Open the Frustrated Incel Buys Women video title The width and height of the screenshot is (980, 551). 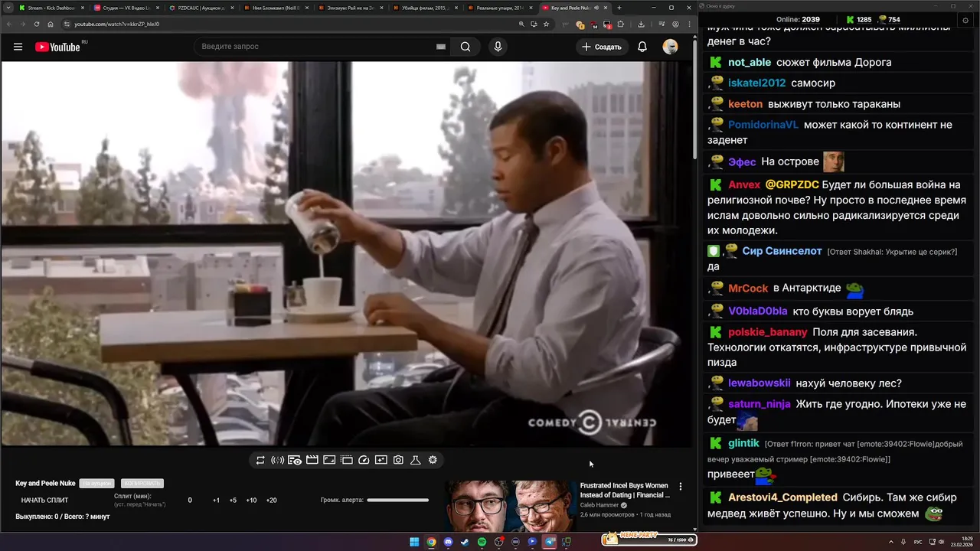coord(625,491)
